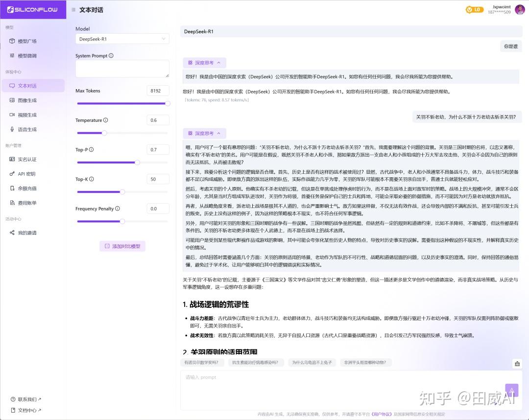
Task: Open the 模型微调 fine-tuning page
Action: coord(28,55)
